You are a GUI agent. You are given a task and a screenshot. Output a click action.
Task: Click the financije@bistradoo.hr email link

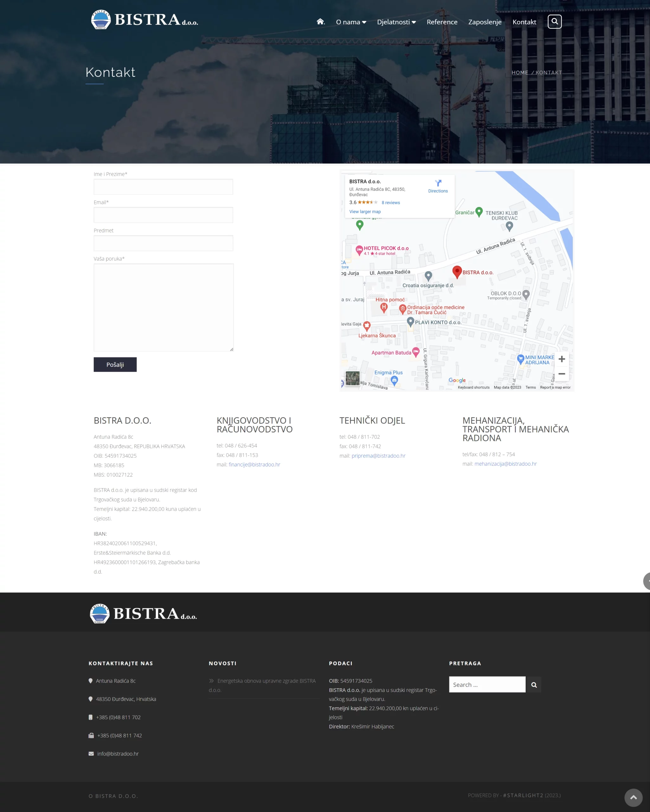(254, 464)
